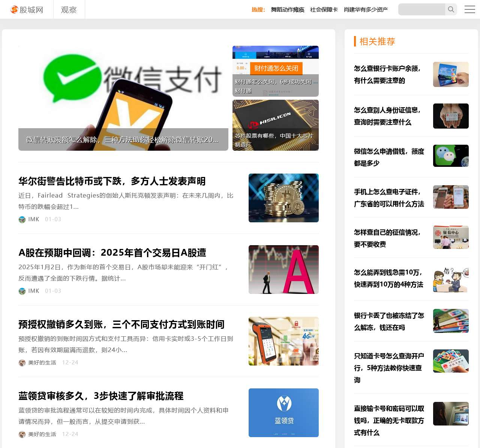This screenshot has width=480, height=448.
Task: Open article 华尔街警告比特币或下跌
Action: [x=112, y=181]
